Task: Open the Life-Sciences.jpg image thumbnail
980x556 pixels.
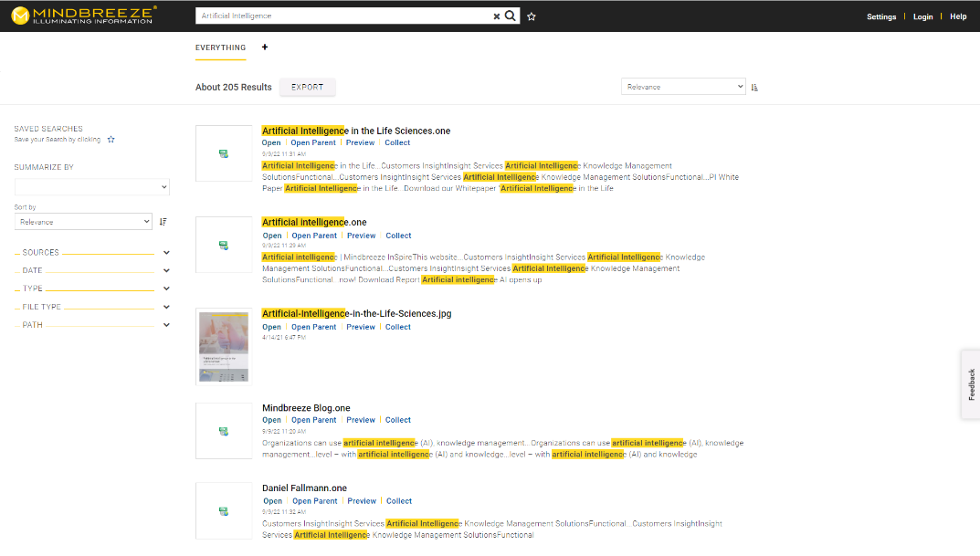Action: (224, 347)
